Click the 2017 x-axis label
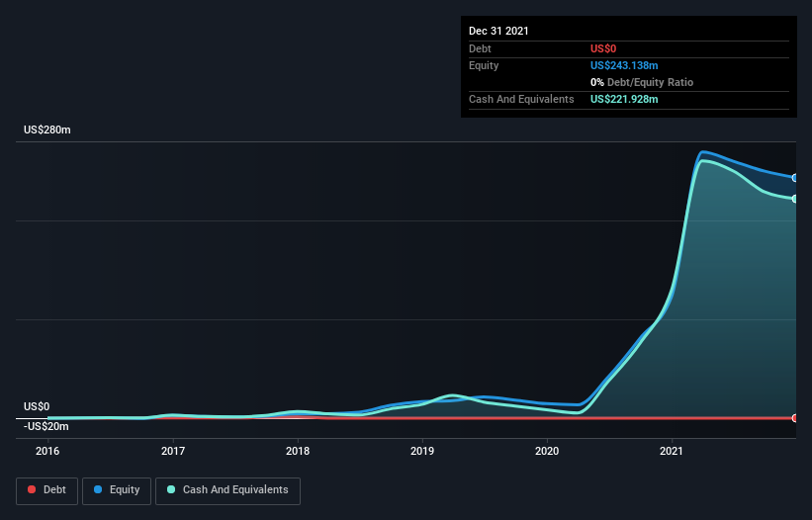This screenshot has width=812, height=520. tap(173, 451)
